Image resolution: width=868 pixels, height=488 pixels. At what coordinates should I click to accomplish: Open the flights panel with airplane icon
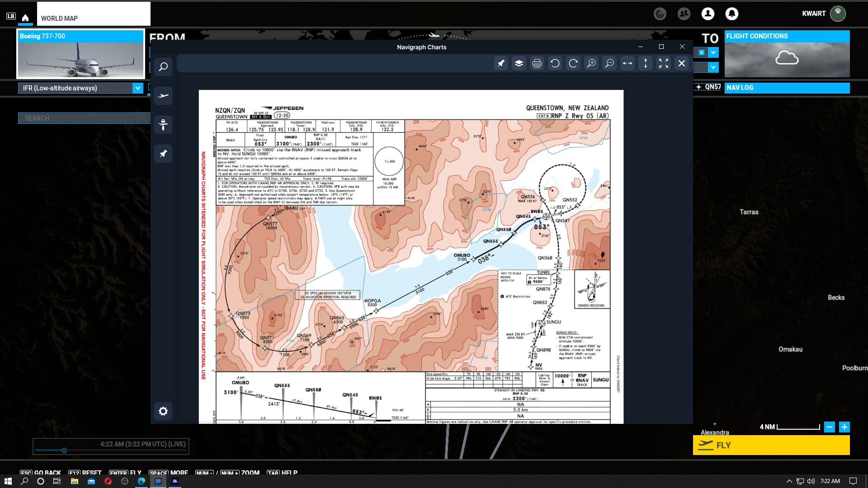[163, 96]
